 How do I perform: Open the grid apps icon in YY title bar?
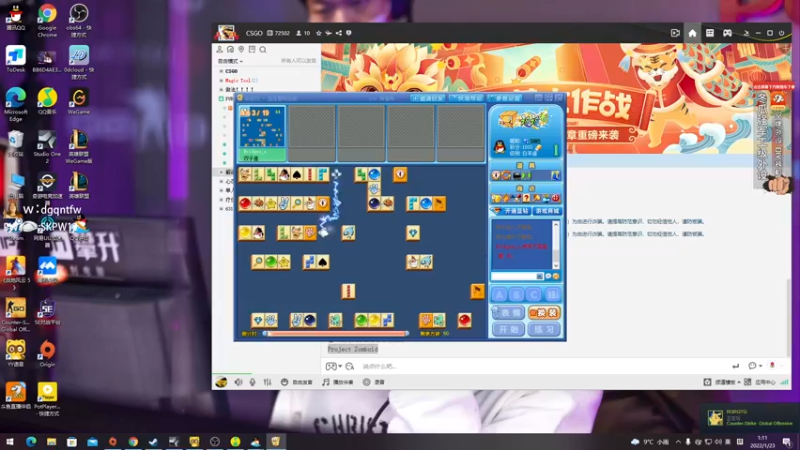coord(710,33)
